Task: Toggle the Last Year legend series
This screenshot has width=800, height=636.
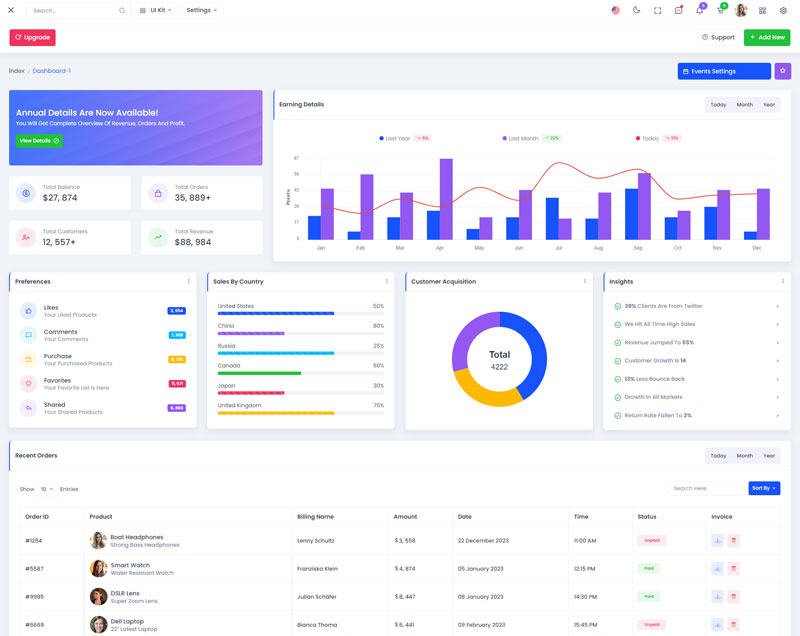Action: pyautogui.click(x=397, y=138)
